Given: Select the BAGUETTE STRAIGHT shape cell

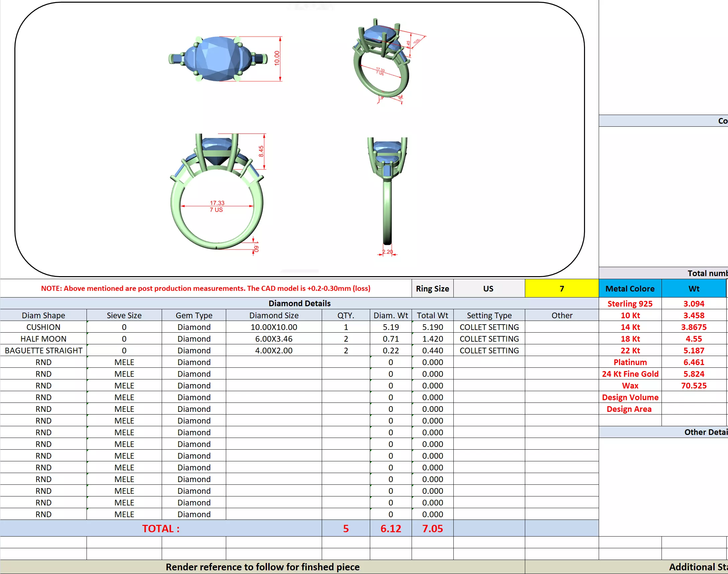Looking at the screenshot, I should pos(43,350).
